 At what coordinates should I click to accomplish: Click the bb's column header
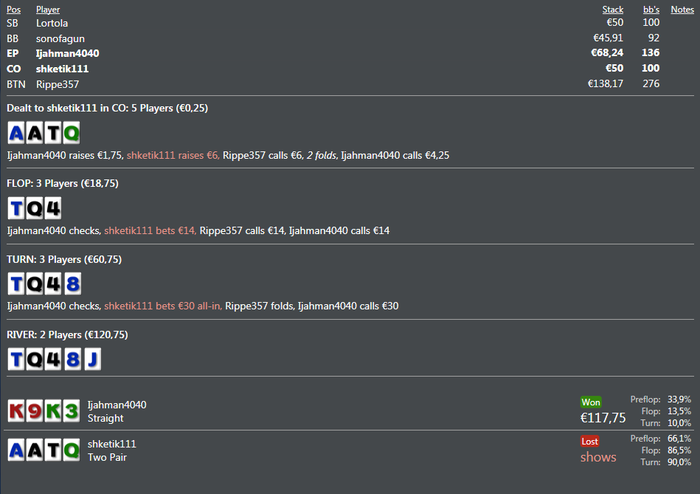[650, 9]
